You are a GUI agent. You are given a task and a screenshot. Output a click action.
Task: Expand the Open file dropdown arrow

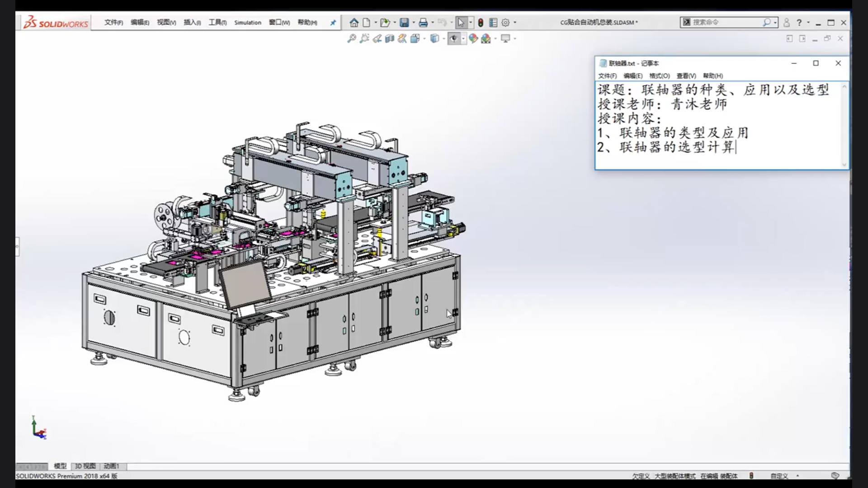coord(395,22)
